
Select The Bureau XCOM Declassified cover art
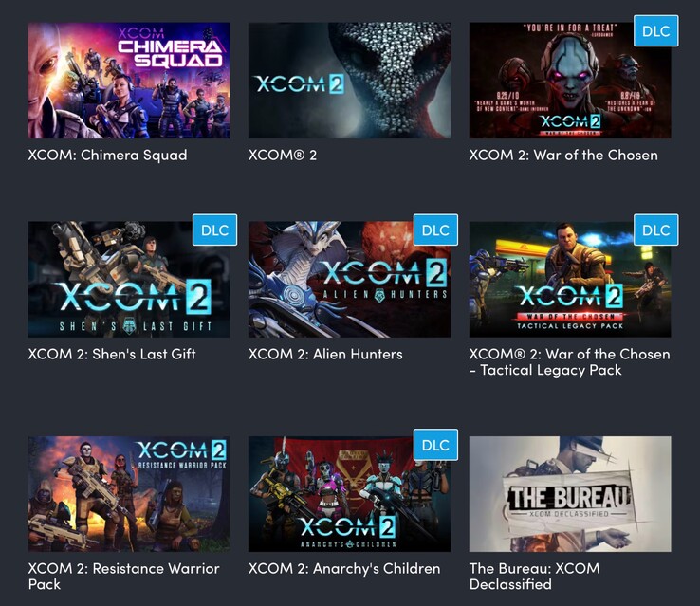pyautogui.click(x=570, y=494)
